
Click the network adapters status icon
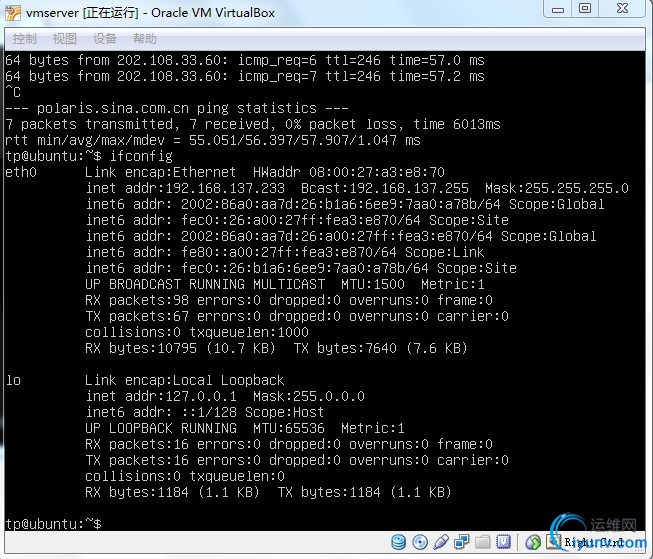[461, 542]
